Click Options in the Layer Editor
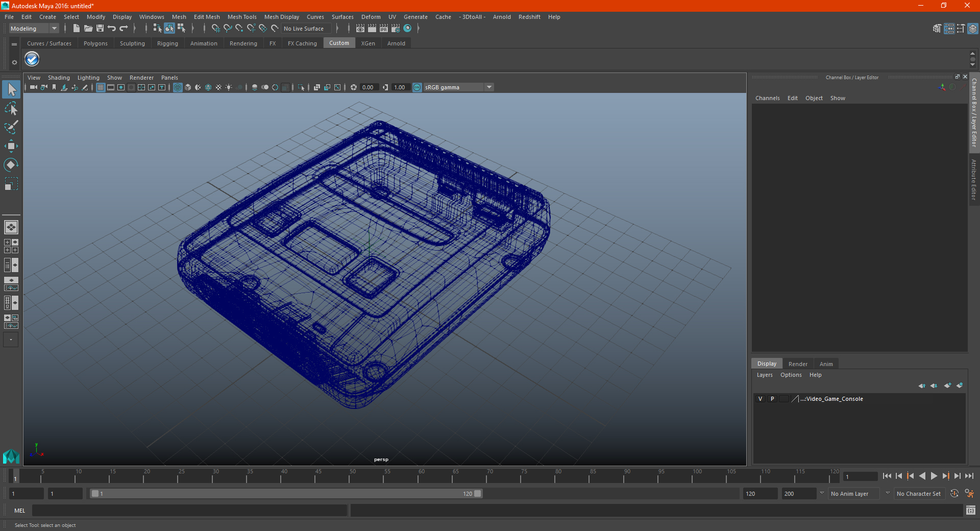The width and height of the screenshot is (980, 531). [x=791, y=375]
